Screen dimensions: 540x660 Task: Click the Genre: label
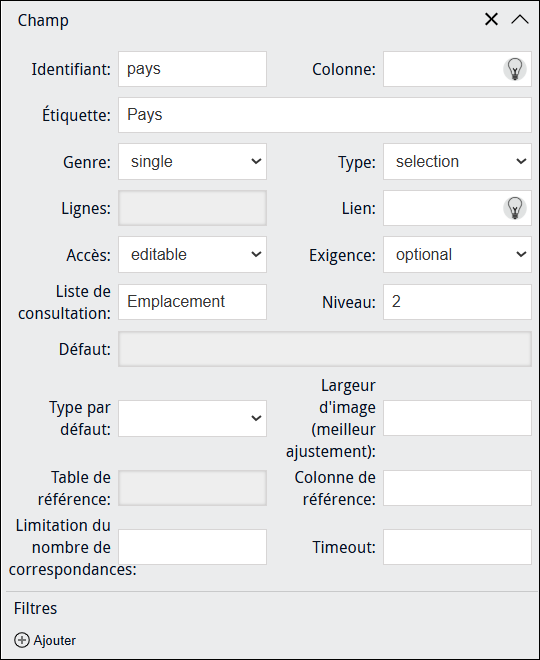pos(87,162)
